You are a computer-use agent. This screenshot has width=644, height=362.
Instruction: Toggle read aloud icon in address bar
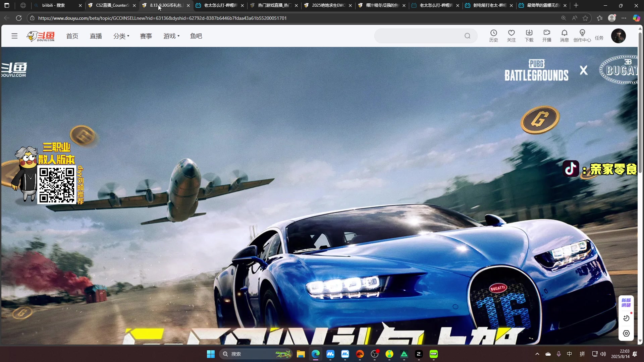[575, 18]
